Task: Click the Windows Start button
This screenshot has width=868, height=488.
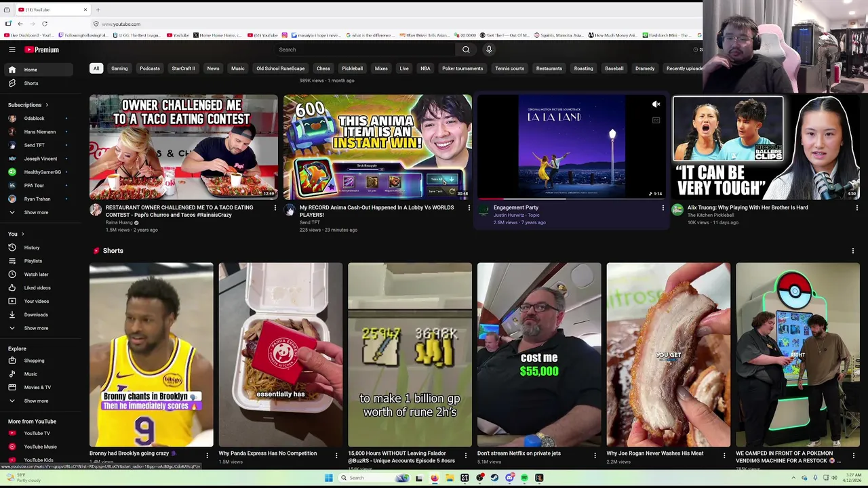Action: (328, 478)
